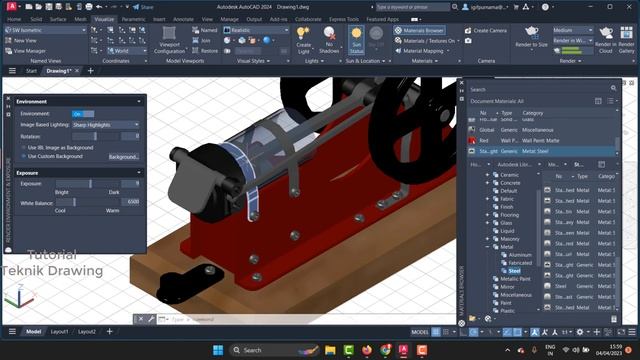The image size is (640, 360).
Task: Click the search magnifier in Materials Browser
Action: click(x=613, y=88)
